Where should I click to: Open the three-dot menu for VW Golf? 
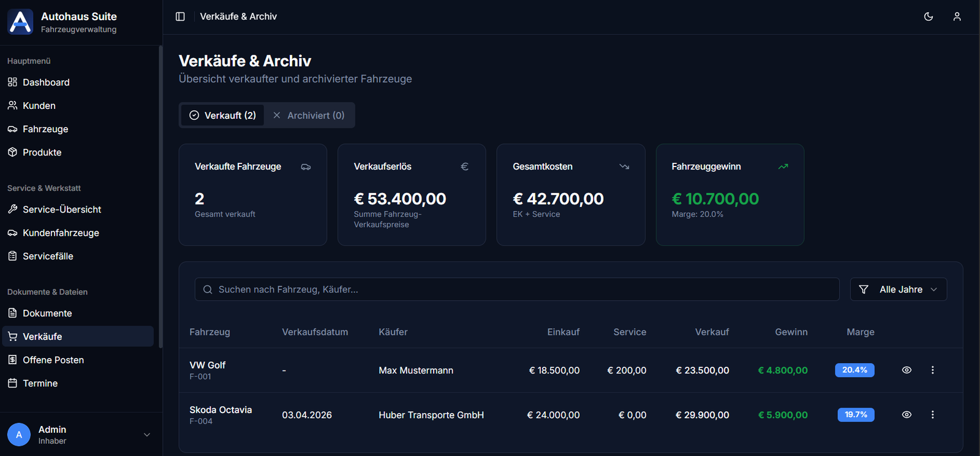tap(932, 370)
